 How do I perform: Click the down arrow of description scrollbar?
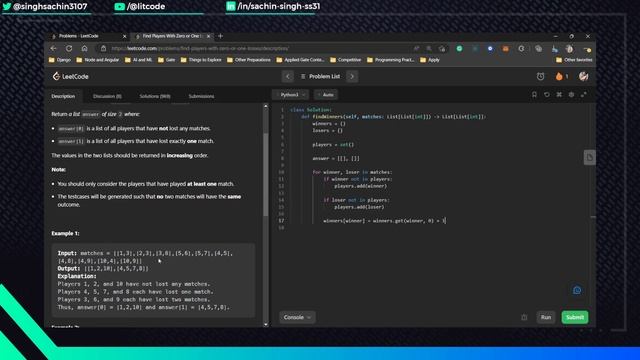pyautogui.click(x=266, y=324)
